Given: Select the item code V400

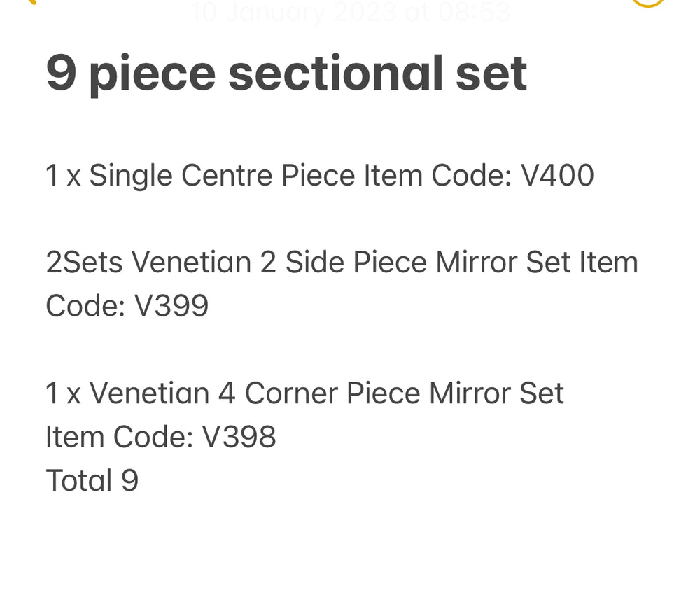Looking at the screenshot, I should point(558,175).
